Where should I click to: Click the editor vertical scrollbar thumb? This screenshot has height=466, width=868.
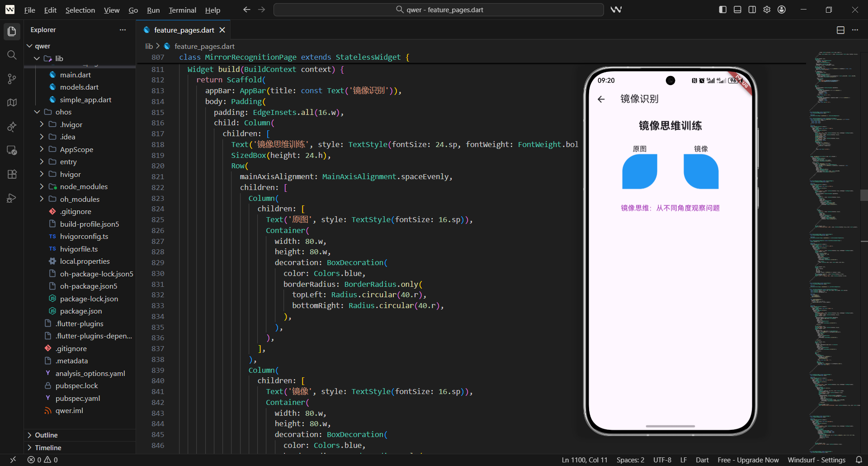pyautogui.click(x=864, y=195)
